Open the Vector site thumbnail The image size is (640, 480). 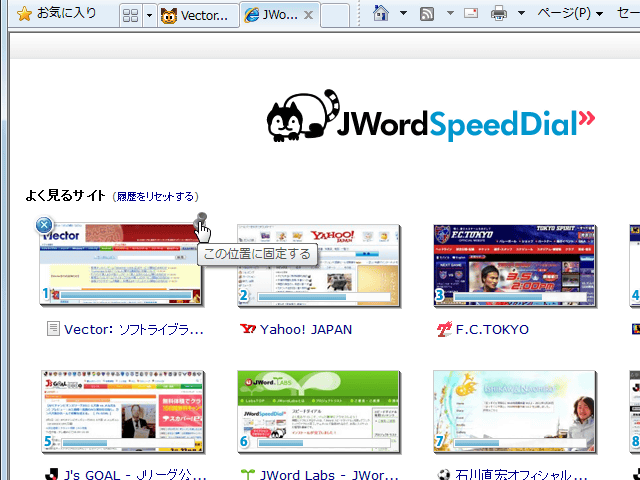coord(121,264)
